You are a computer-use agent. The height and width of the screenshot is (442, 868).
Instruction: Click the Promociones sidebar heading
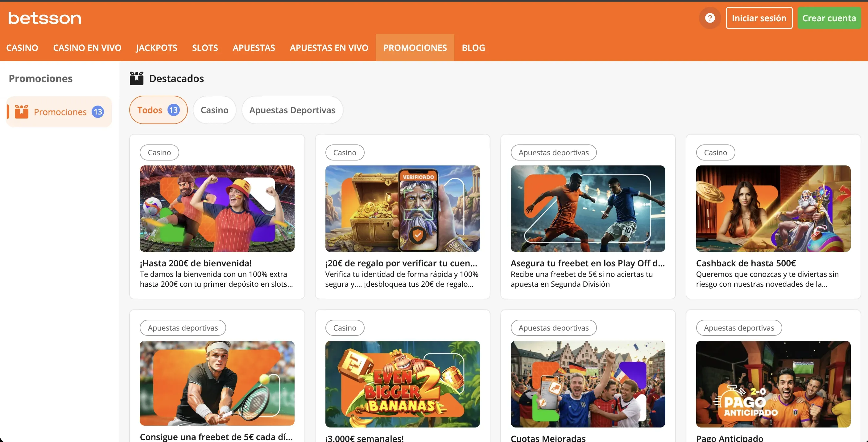point(41,78)
